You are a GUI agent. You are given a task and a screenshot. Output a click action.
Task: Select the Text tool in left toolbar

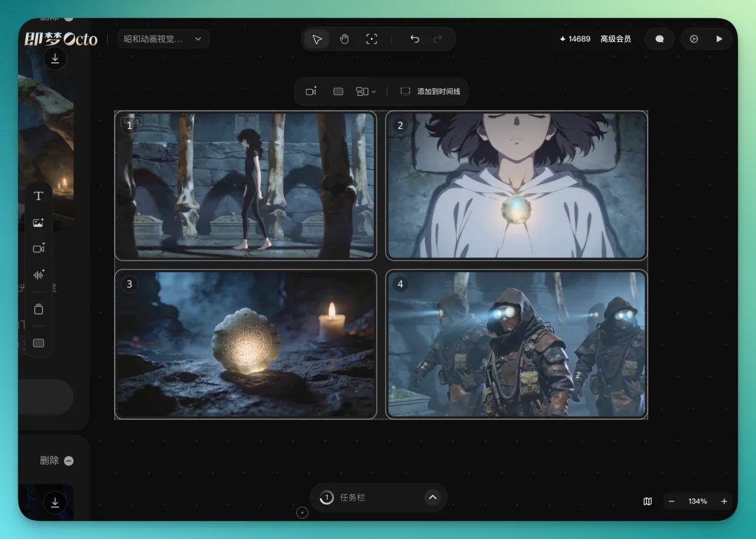38,196
